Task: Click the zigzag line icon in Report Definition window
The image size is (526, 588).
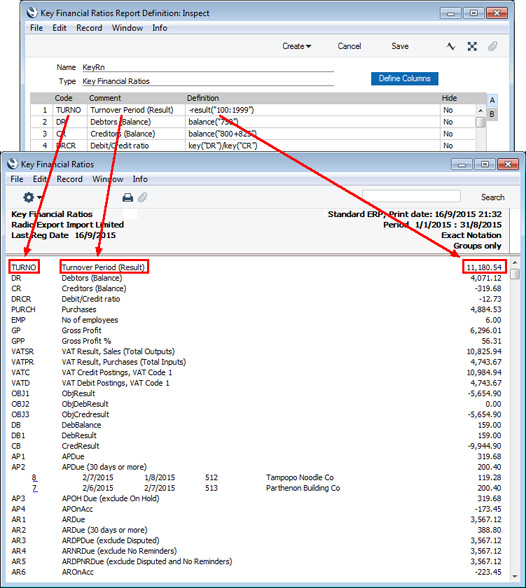Action: [x=451, y=46]
